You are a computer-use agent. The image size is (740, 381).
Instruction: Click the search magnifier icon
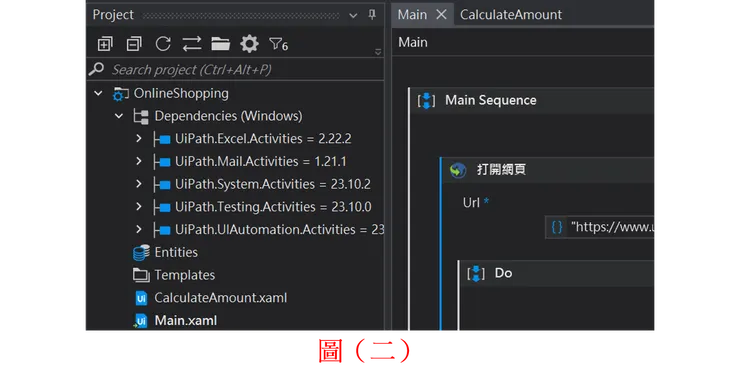[x=96, y=69]
